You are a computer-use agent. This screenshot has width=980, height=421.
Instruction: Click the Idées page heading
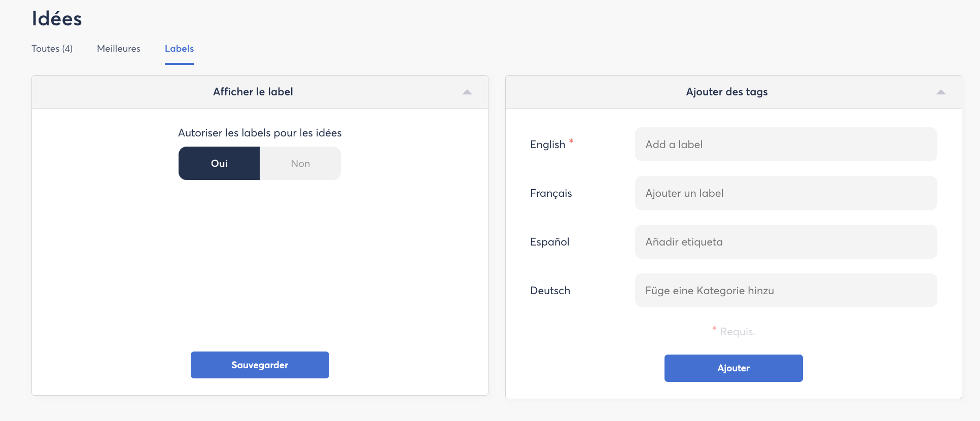(x=57, y=19)
